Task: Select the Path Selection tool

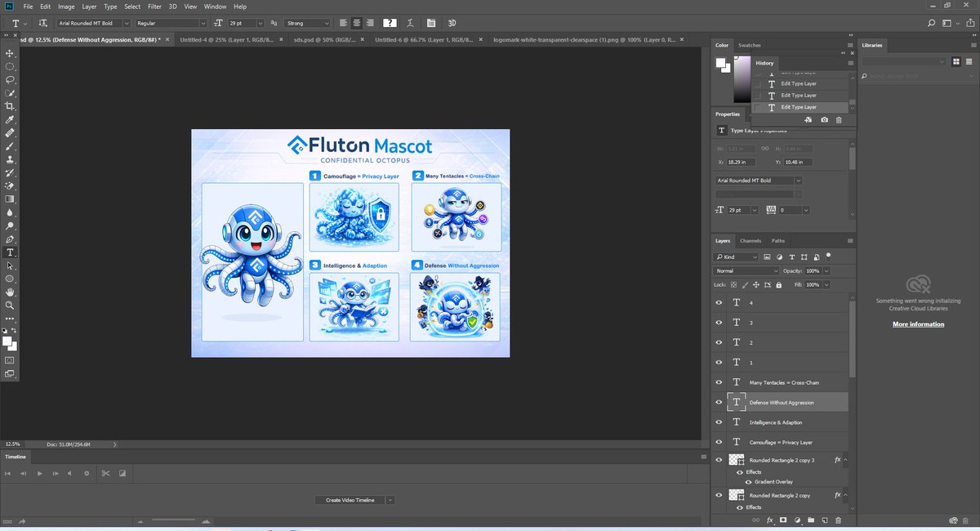Action: [10, 265]
